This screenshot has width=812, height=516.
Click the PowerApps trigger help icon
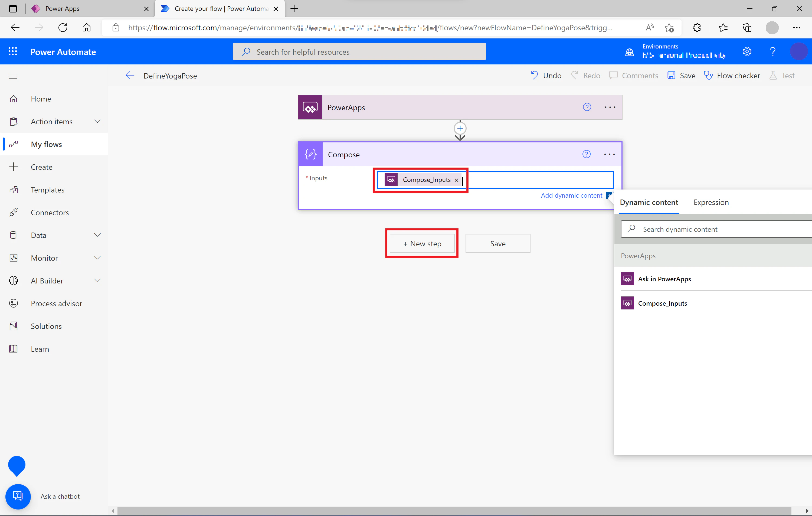587,107
